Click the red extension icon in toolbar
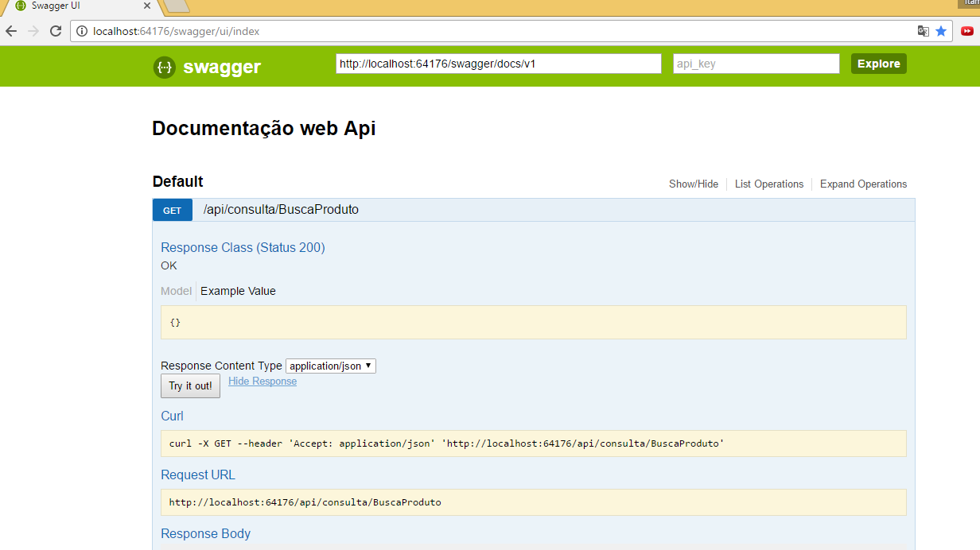 pos(967,32)
